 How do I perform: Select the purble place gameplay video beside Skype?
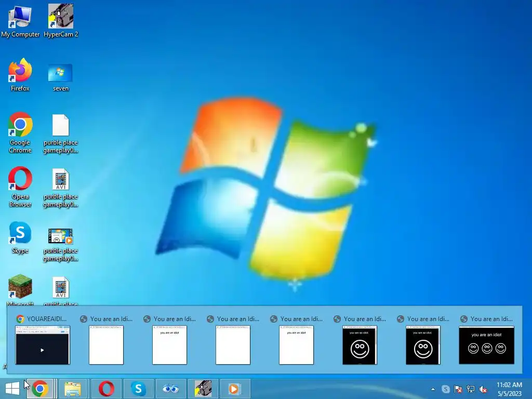pos(60,245)
